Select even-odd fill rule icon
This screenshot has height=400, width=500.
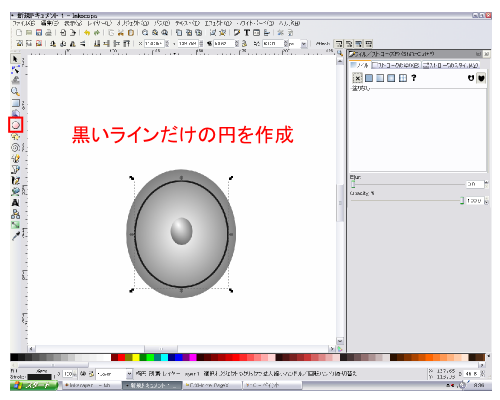471,78
